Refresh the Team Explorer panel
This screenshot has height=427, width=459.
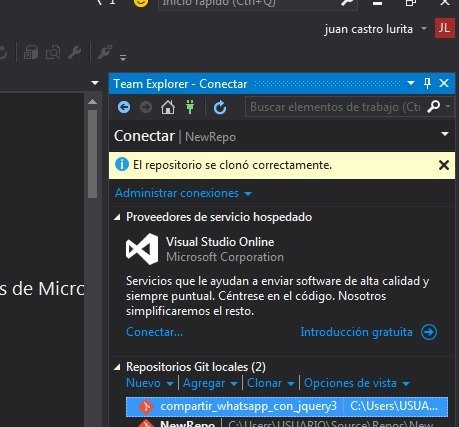[x=220, y=107]
